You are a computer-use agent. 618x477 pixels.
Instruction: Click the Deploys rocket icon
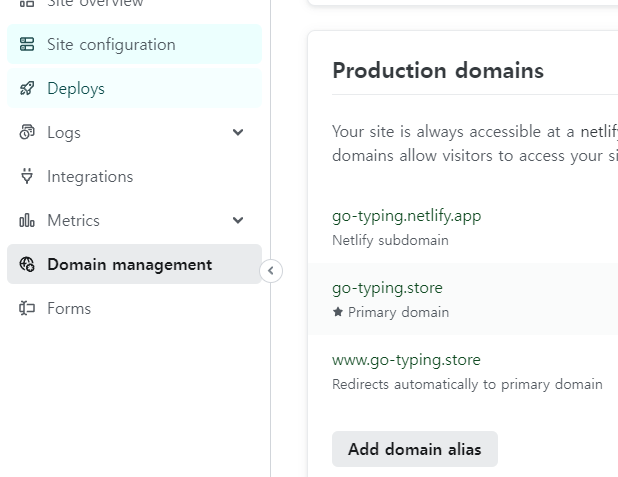point(27,89)
